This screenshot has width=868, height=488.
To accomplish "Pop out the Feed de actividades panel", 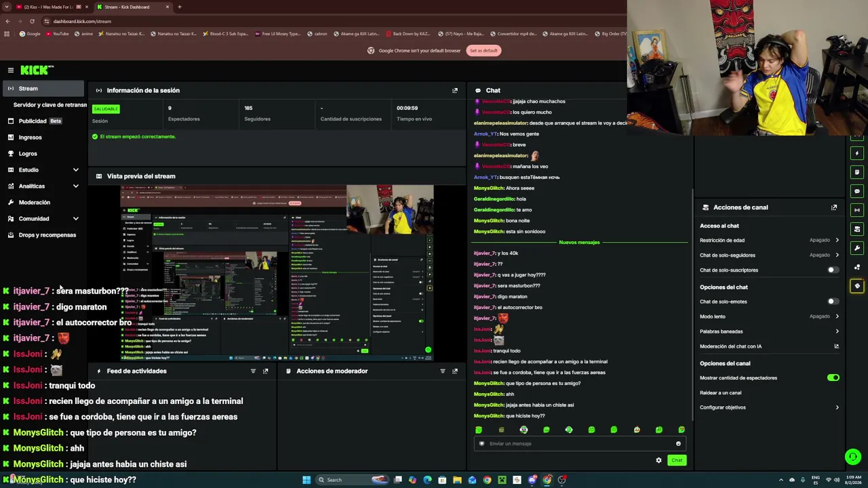I will [265, 371].
